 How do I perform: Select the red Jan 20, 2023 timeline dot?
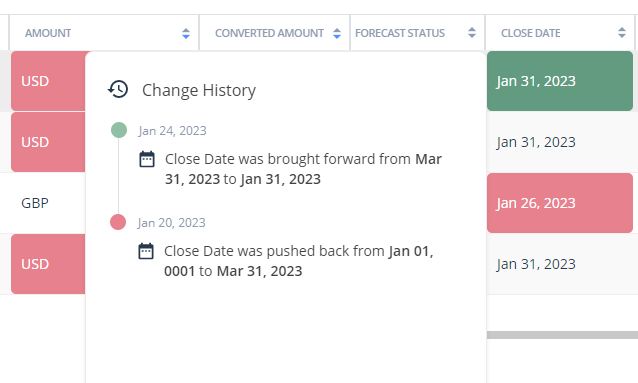point(118,222)
